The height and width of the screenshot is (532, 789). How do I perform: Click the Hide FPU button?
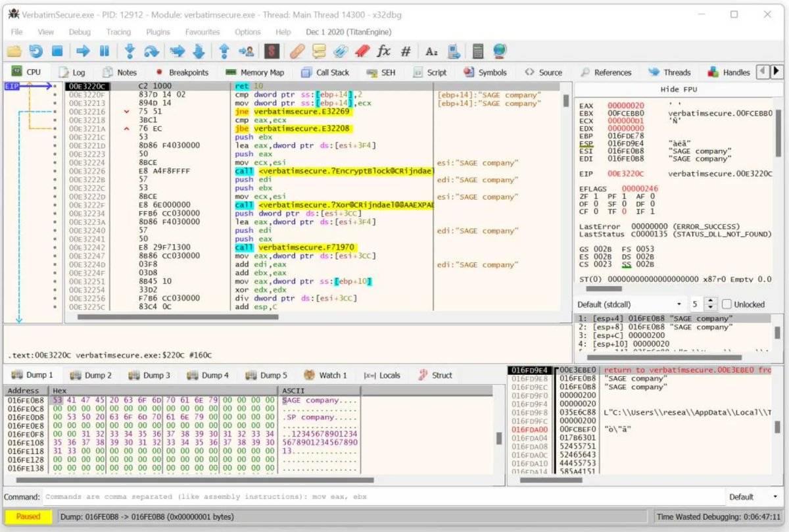679,89
